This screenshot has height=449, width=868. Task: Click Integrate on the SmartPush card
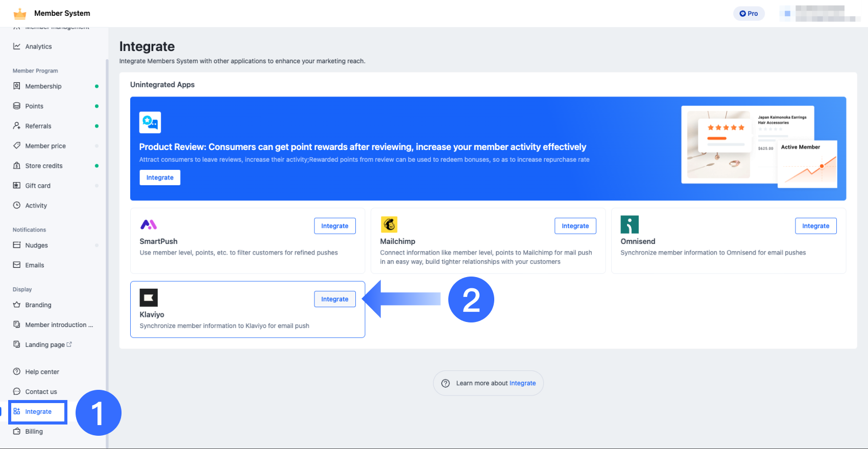(335, 226)
